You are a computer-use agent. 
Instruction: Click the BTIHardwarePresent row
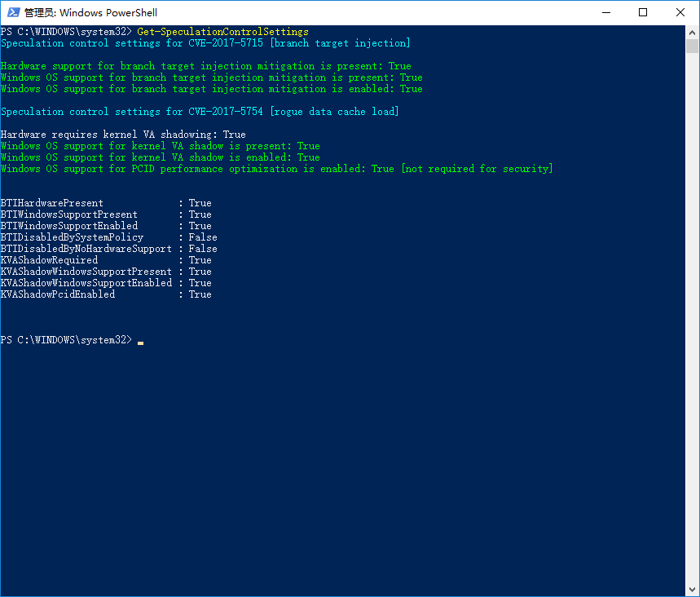pos(106,203)
